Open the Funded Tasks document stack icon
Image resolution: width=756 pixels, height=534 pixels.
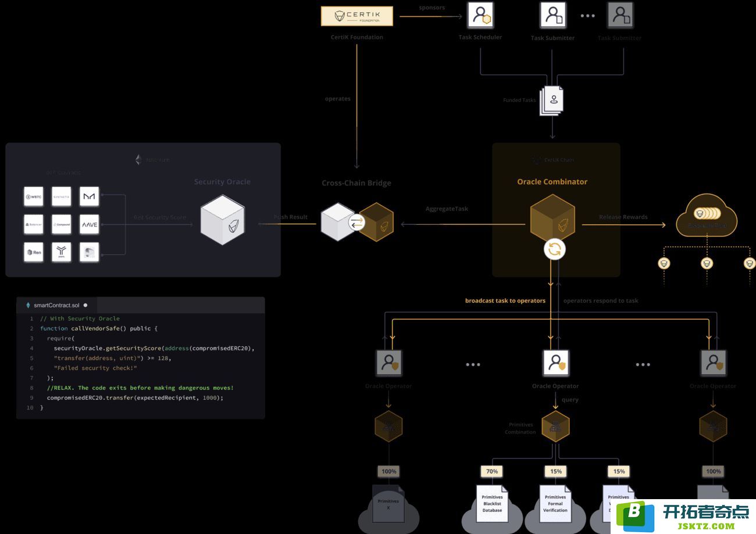[552, 101]
